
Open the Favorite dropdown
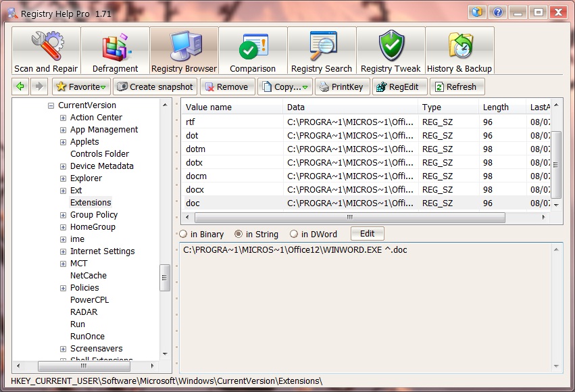[x=81, y=87]
